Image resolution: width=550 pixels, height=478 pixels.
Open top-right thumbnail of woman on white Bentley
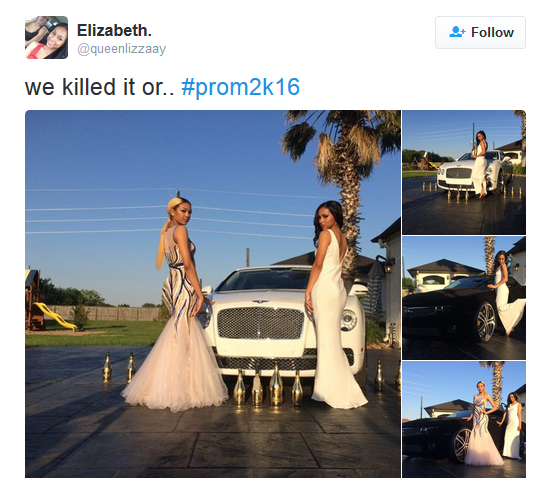(464, 172)
